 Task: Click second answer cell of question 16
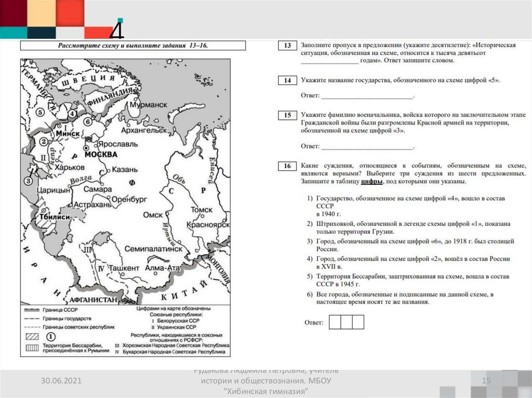click(x=347, y=322)
